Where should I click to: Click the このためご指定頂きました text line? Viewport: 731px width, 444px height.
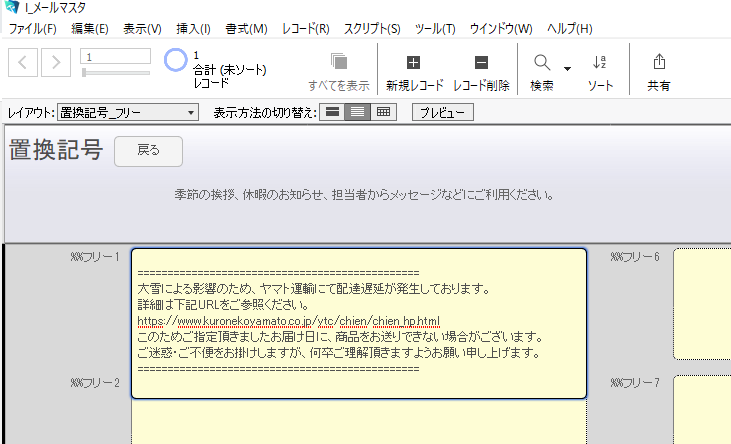(340, 337)
